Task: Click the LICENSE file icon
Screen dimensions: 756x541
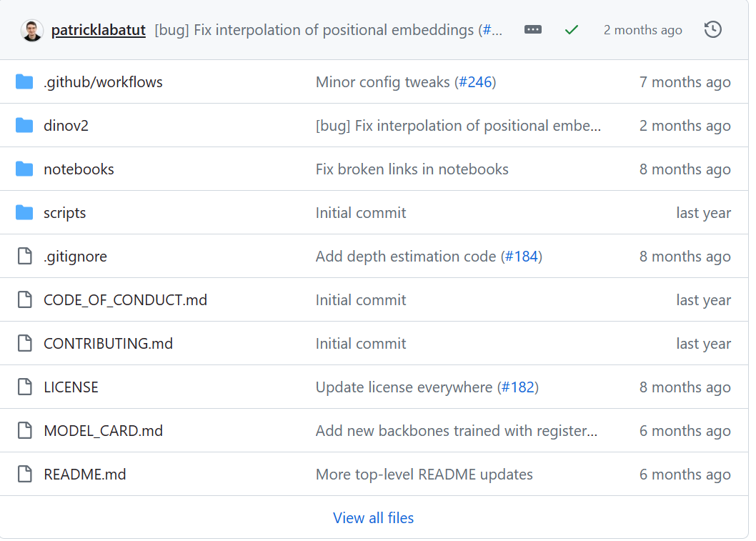Action: [25, 387]
